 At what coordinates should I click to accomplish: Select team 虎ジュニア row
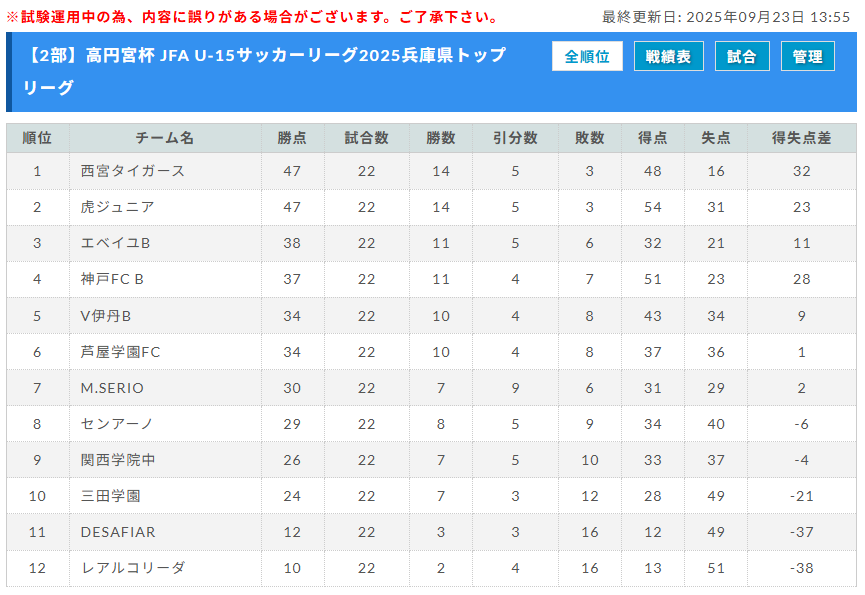click(x=117, y=207)
